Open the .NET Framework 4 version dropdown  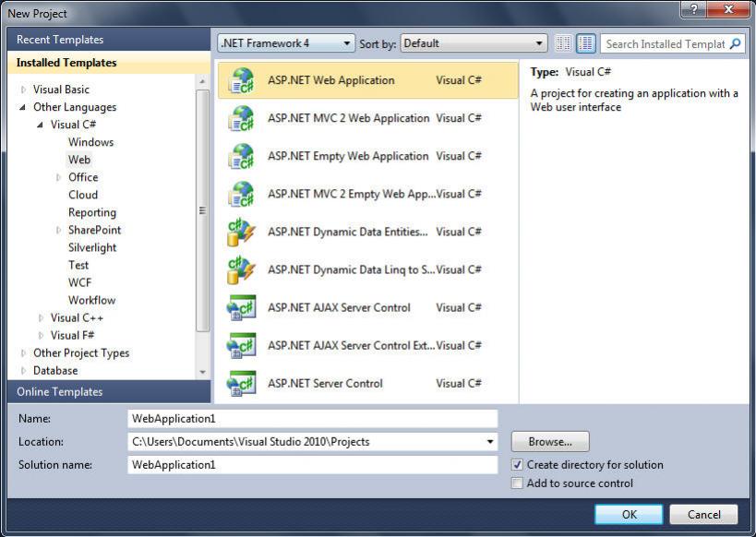(x=286, y=43)
